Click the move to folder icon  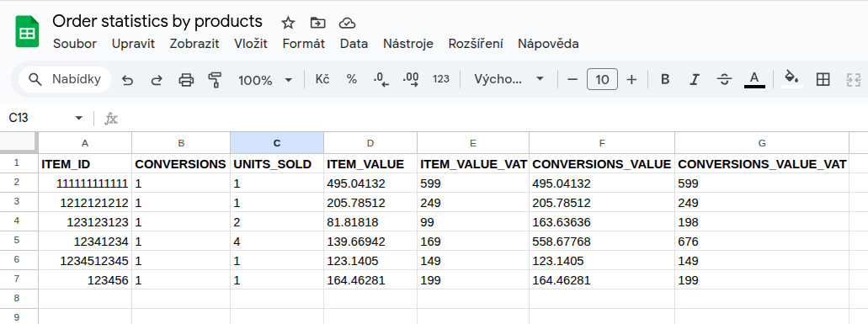(x=317, y=23)
